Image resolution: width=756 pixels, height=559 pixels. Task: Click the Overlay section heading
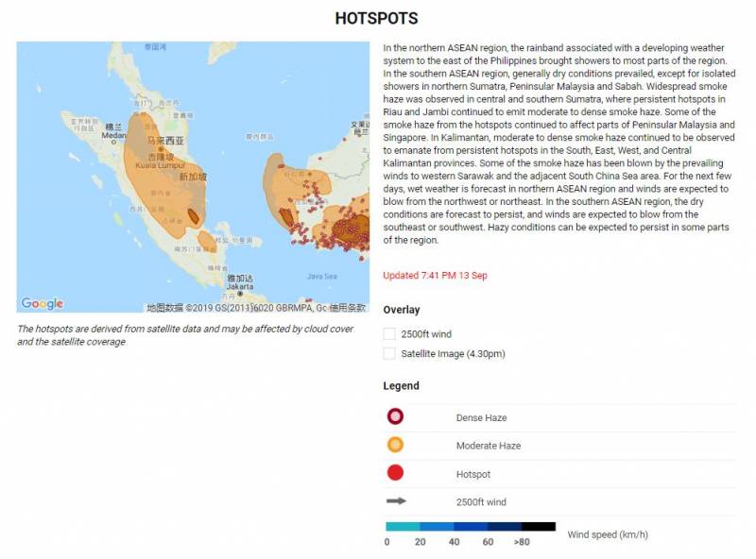click(402, 310)
